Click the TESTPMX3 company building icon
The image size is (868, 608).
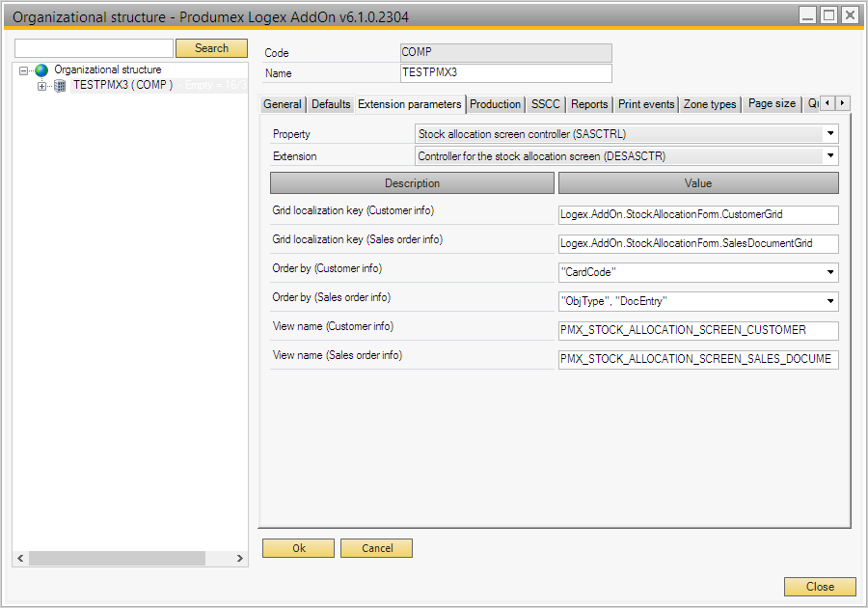click(60, 86)
